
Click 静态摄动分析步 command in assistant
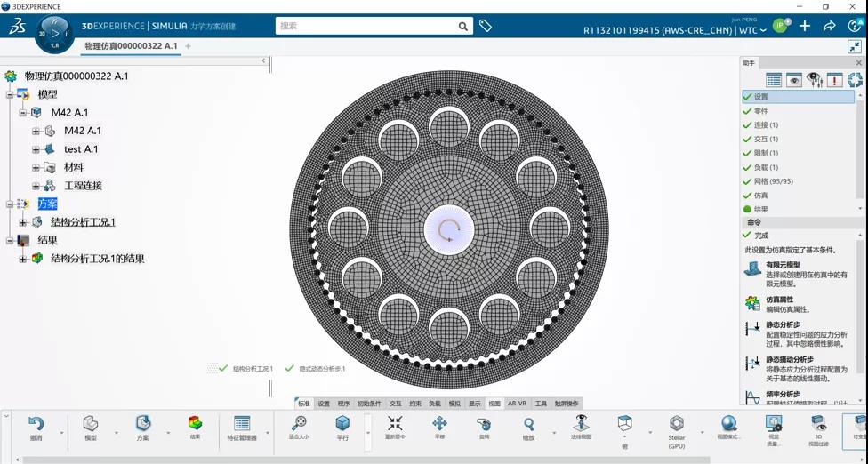795,368
